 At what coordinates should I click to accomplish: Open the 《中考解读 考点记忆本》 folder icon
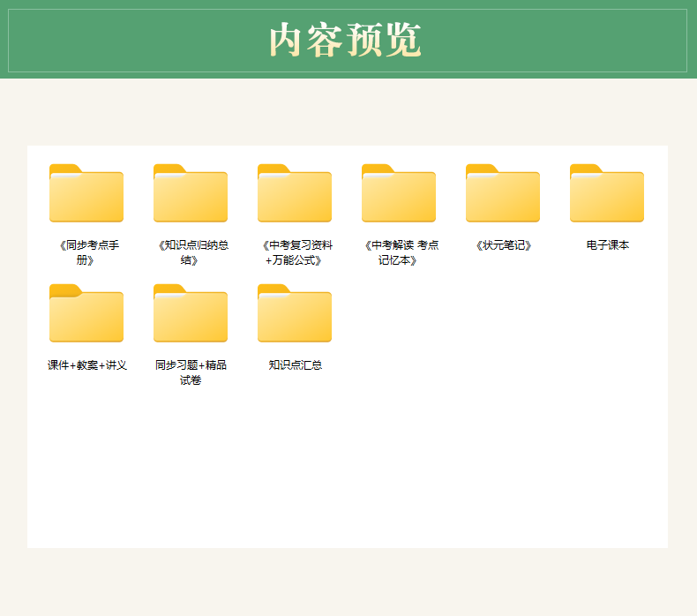click(398, 193)
